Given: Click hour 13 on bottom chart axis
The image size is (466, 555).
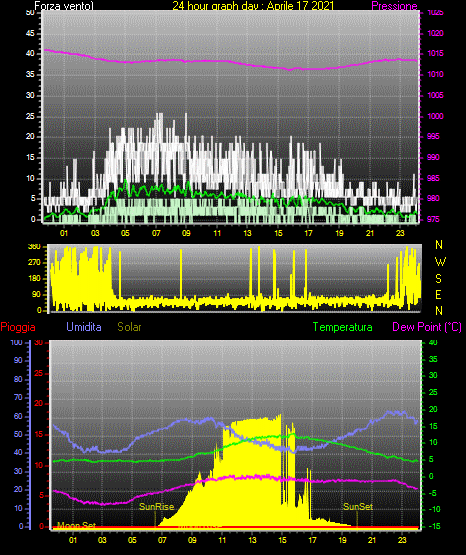Looking at the screenshot, I should (x=252, y=540).
